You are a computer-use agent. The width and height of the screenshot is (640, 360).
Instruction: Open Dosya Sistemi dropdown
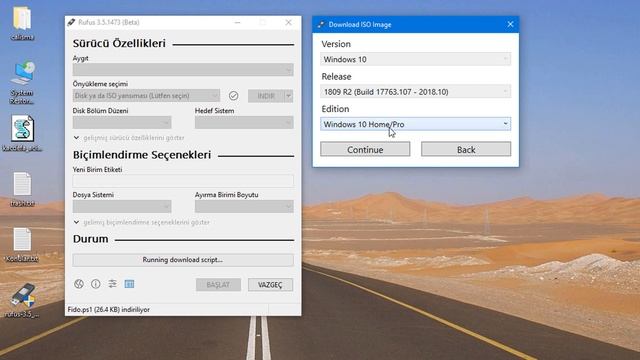122,207
